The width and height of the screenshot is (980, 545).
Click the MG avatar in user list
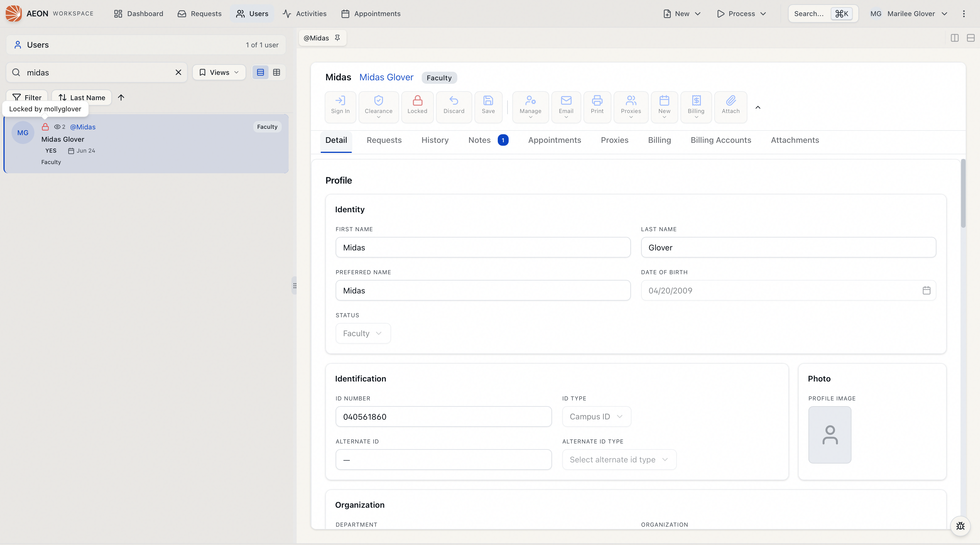(23, 132)
